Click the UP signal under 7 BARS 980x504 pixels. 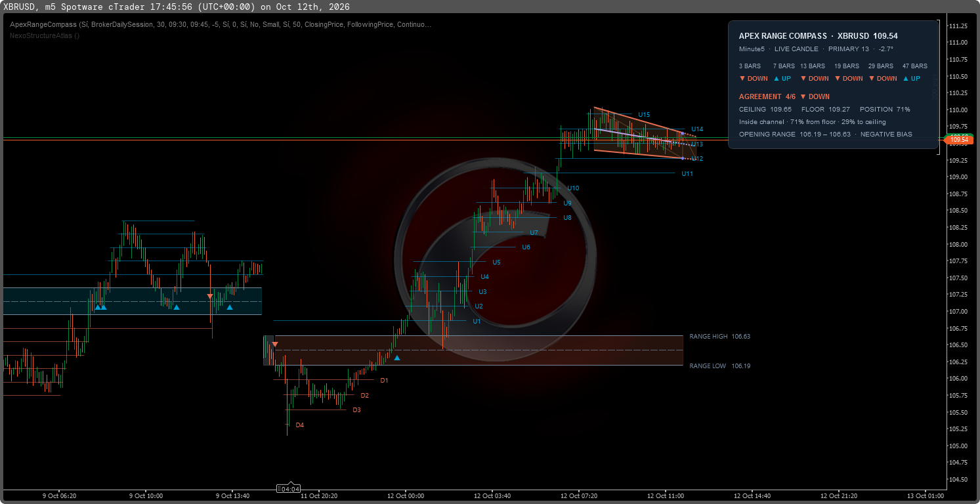tap(782, 79)
